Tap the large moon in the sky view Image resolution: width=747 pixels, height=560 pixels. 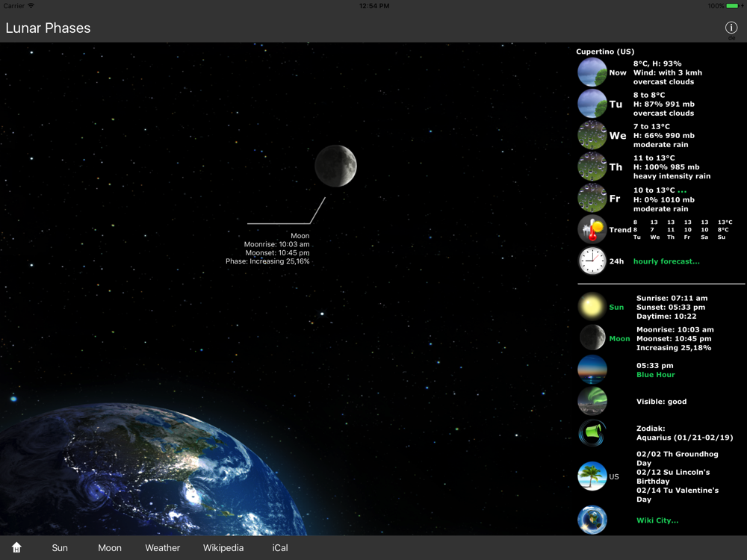coord(336,166)
